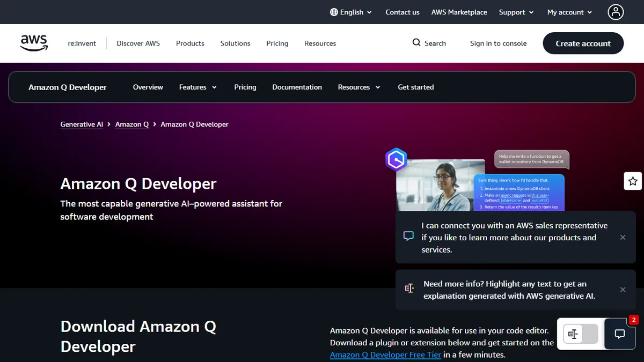
Task: Click the 'Help me write a function' chat bubble
Action: point(531,159)
